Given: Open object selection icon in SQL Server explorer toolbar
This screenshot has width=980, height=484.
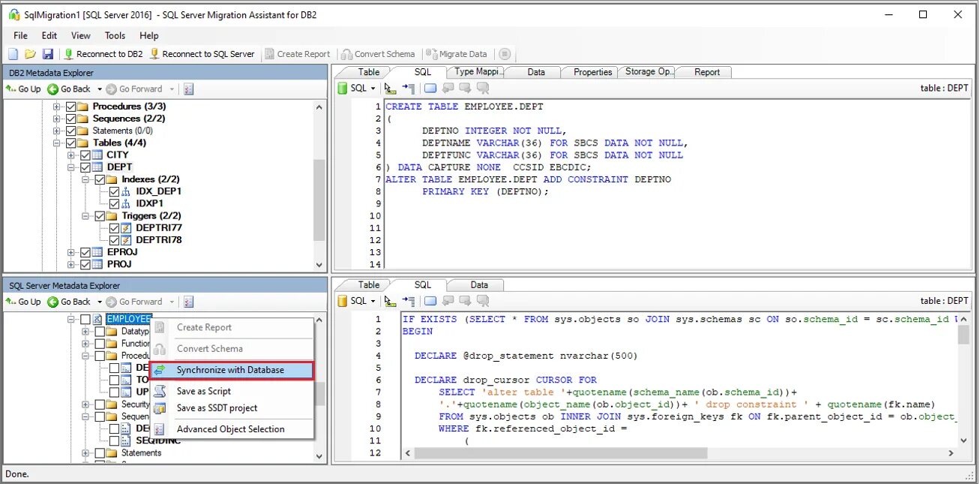Looking at the screenshot, I should [x=188, y=302].
